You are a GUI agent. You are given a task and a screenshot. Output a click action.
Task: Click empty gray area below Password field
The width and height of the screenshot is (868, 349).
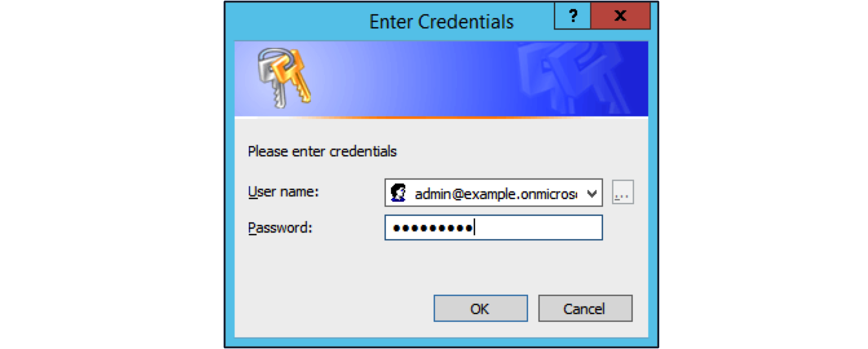(x=441, y=266)
